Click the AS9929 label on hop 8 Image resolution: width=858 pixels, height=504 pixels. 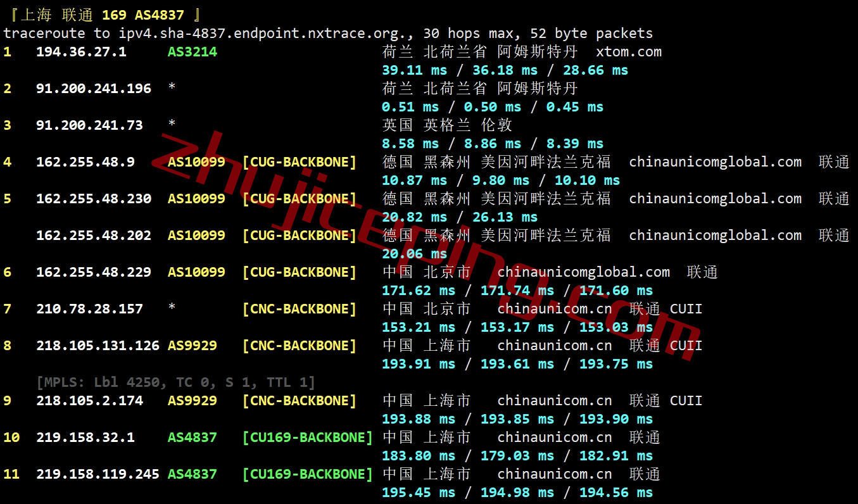click(x=192, y=346)
